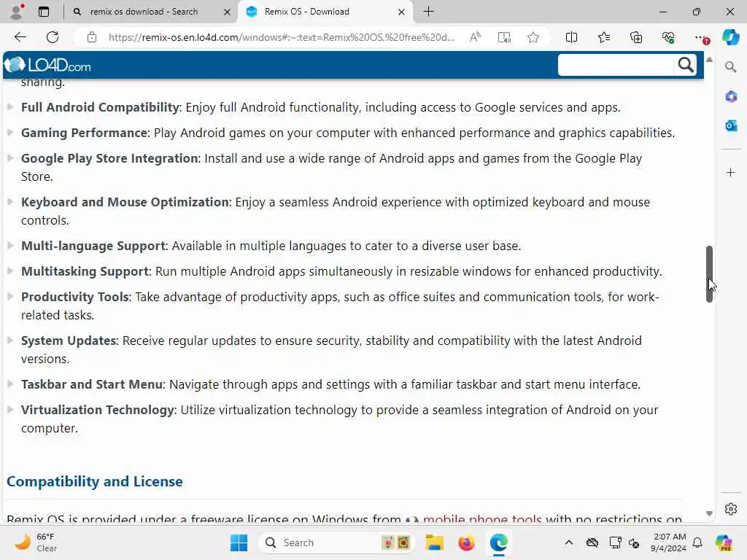The image size is (747, 560).
Task: Open Copilot preview in taskbar
Action: tap(723, 542)
